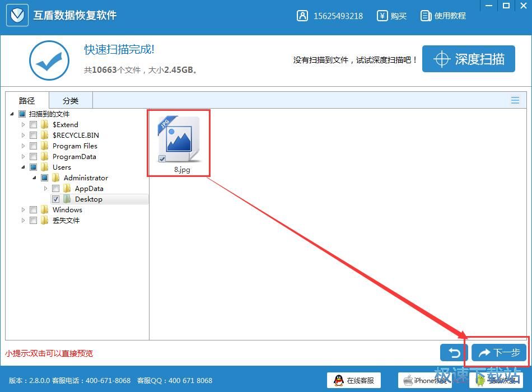Click the version 2.8.0.0 status text

[30, 380]
